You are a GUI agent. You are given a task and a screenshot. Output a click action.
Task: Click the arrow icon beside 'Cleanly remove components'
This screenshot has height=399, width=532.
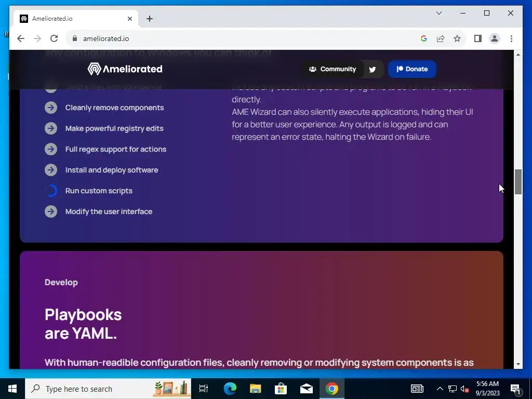[x=51, y=108]
